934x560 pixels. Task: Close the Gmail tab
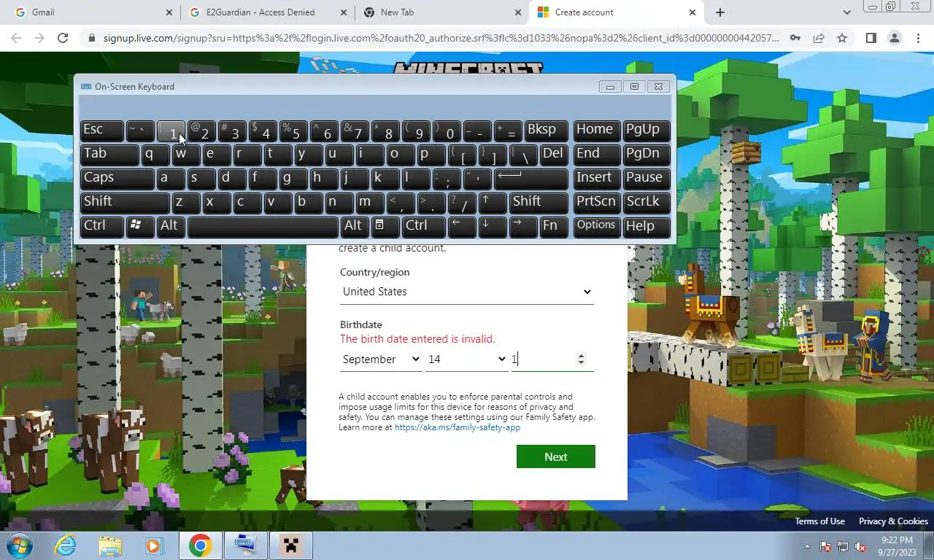169,12
